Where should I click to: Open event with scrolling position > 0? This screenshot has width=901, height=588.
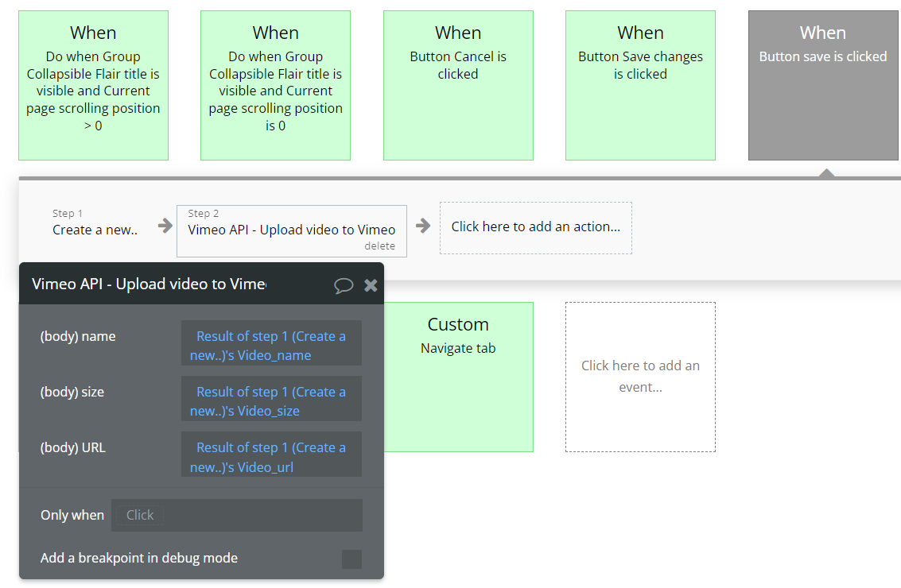[x=93, y=85]
